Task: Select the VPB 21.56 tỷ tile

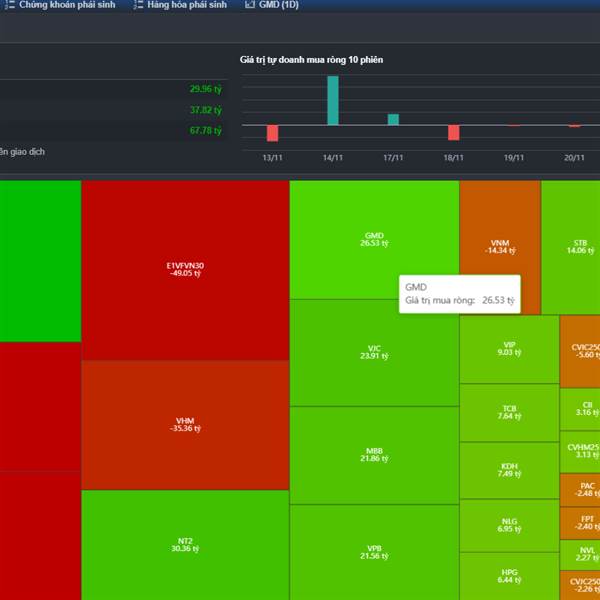Action: coord(374,551)
